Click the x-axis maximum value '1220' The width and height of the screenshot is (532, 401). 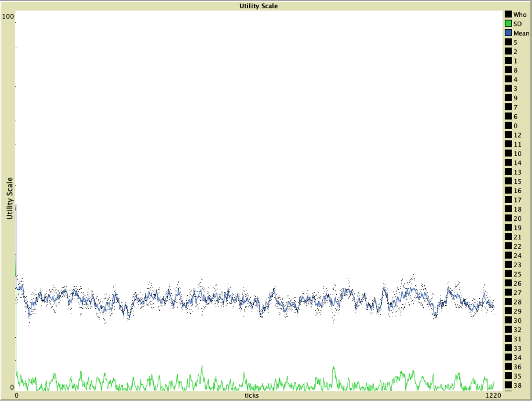(x=494, y=395)
